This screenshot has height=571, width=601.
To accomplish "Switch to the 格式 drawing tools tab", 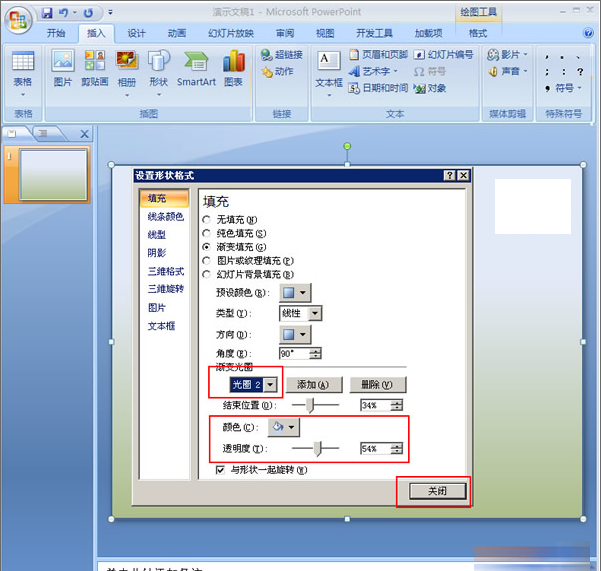I will (478, 33).
